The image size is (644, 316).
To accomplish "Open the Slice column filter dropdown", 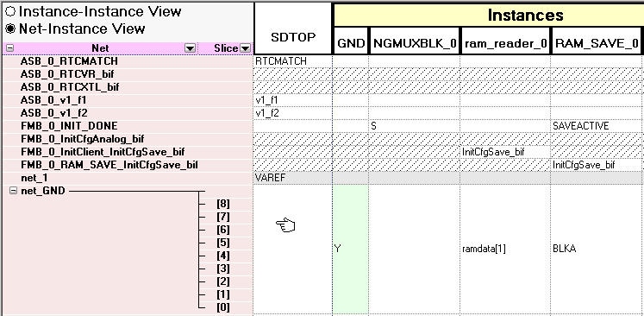I will [x=245, y=48].
